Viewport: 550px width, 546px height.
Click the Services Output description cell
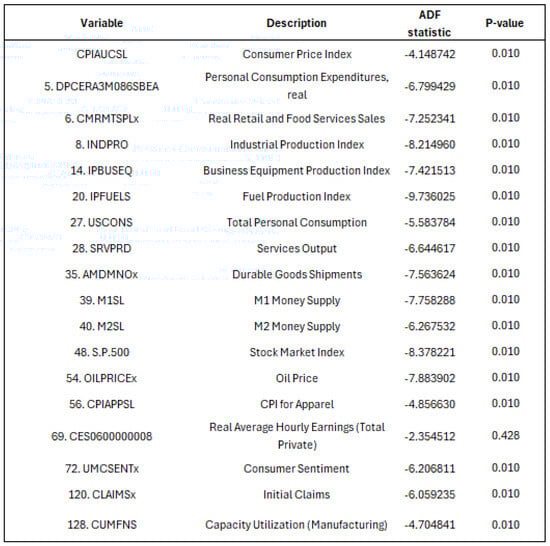(296, 248)
